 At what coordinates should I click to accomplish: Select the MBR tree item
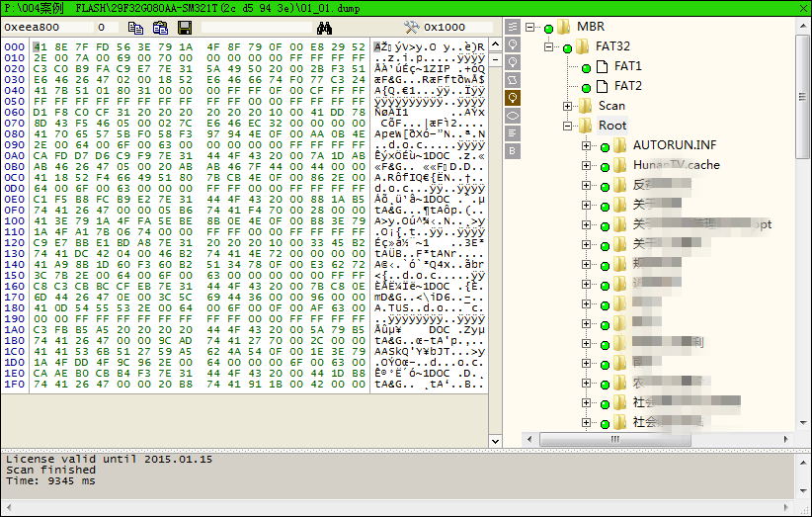tap(591, 27)
